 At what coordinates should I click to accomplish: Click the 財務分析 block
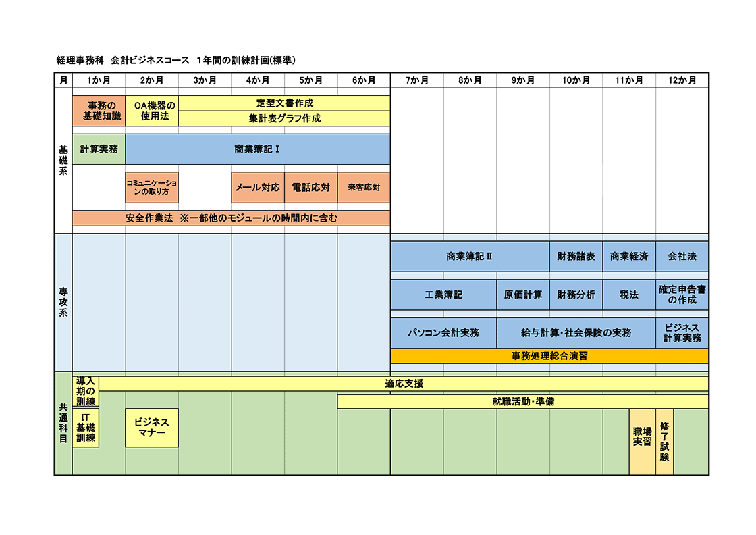pyautogui.click(x=576, y=295)
